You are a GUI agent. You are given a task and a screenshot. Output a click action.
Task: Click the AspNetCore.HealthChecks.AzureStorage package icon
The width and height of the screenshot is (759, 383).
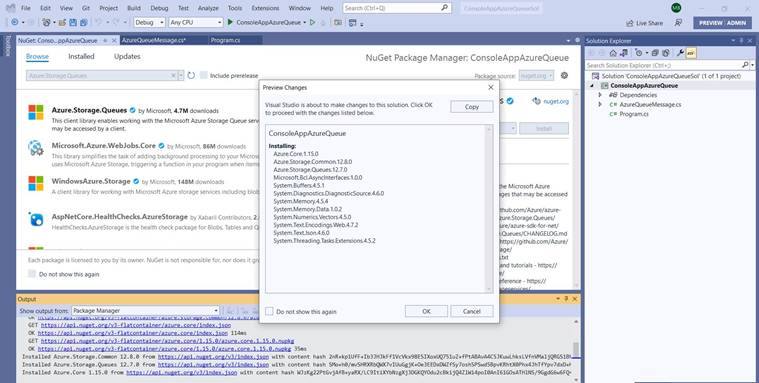36,219
